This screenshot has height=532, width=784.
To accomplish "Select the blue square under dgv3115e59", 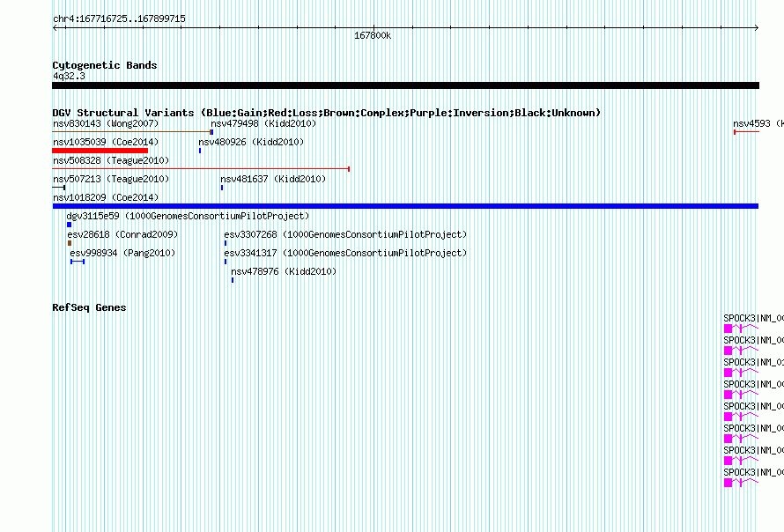I will tap(69, 225).
